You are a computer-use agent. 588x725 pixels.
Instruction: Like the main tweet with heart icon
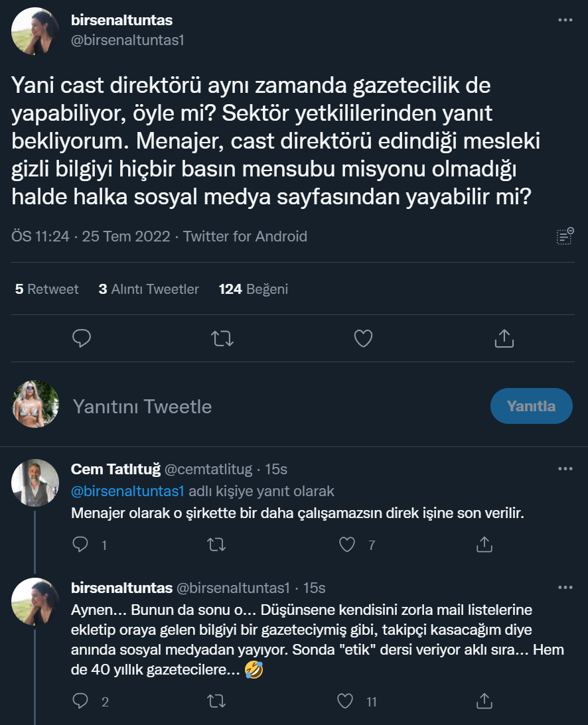coord(363,338)
